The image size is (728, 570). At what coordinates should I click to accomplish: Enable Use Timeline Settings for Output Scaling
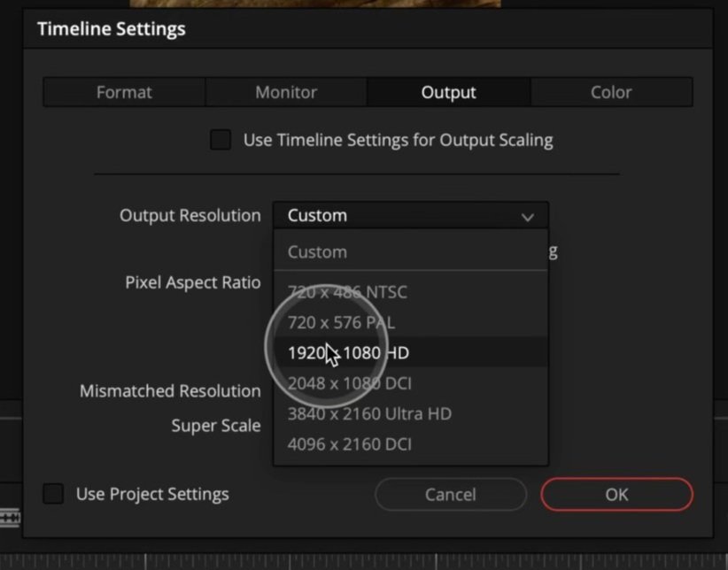(x=221, y=139)
